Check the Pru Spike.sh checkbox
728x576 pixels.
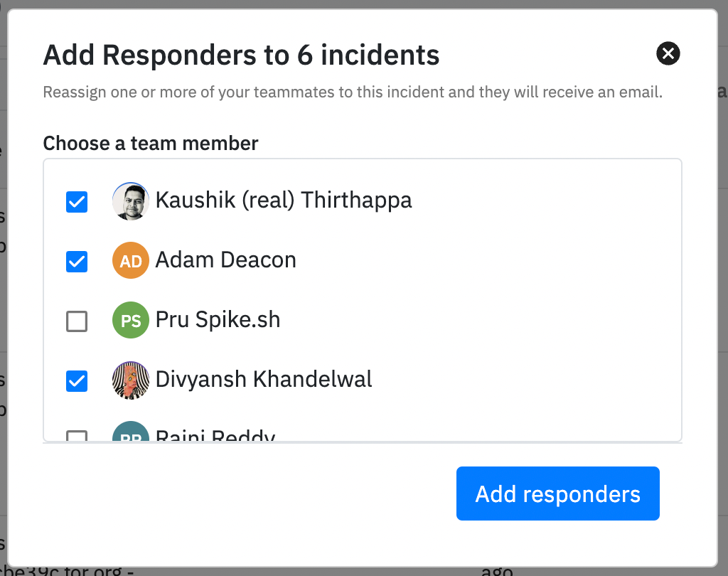coord(77,321)
